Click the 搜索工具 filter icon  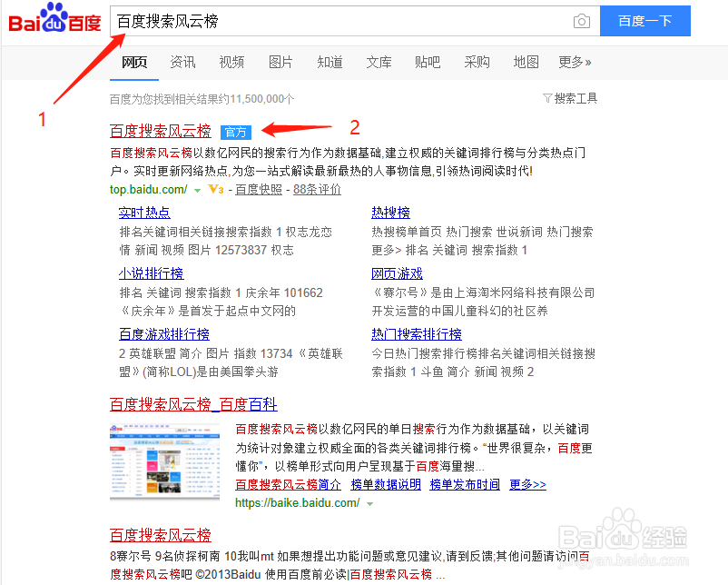click(547, 98)
